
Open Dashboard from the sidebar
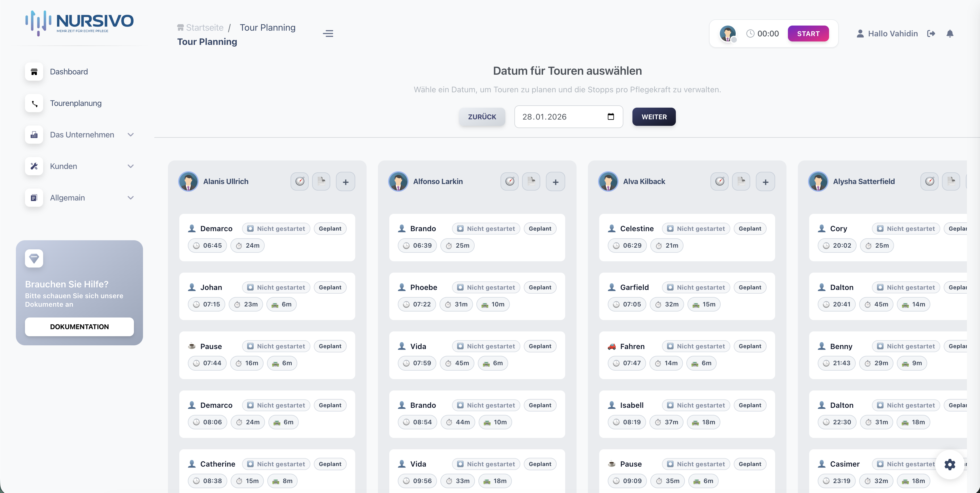pos(69,72)
